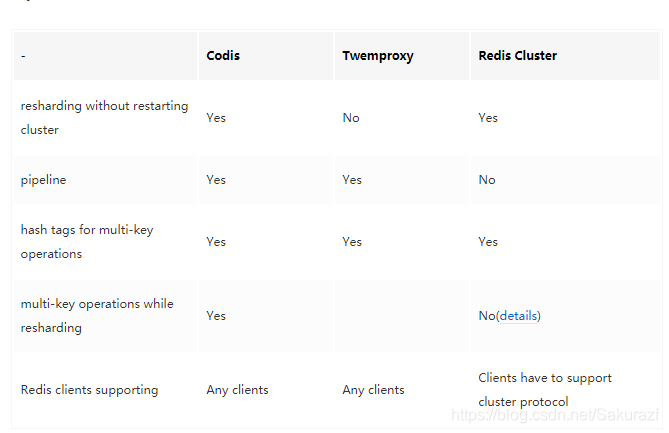Click the empty Twemproxy cell in multi-key row
This screenshot has width=669, height=433.
pyautogui.click(x=401, y=316)
